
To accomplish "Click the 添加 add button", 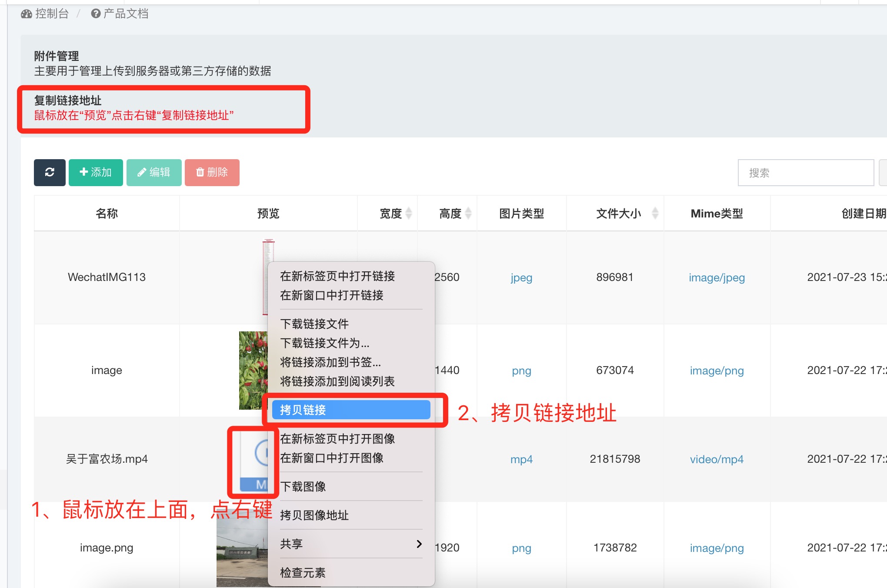I will coord(96,172).
